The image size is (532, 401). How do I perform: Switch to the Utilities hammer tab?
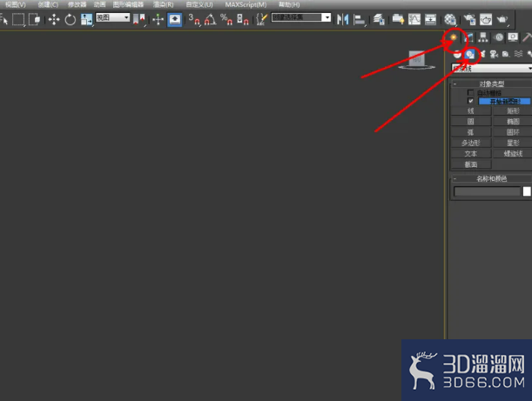[527, 37]
